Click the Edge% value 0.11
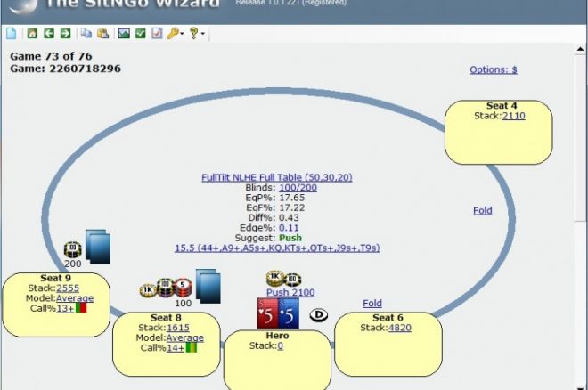The height and width of the screenshot is (390, 588). click(x=289, y=228)
